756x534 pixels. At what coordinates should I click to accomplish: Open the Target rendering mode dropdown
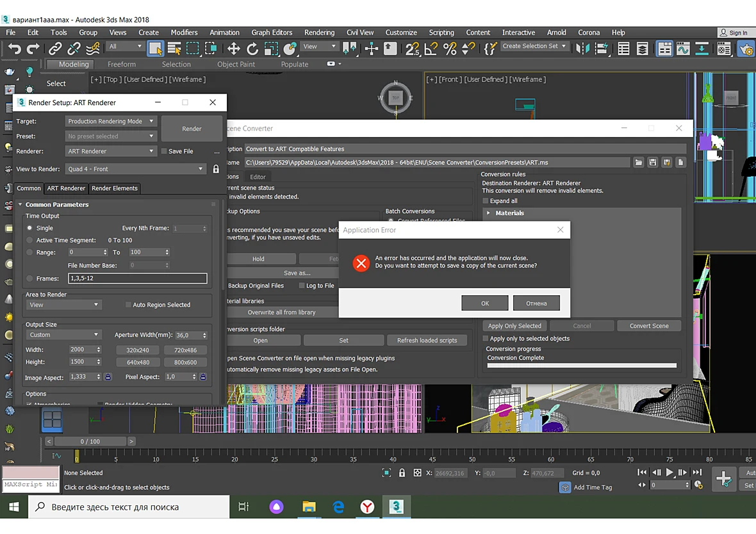pyautogui.click(x=110, y=122)
